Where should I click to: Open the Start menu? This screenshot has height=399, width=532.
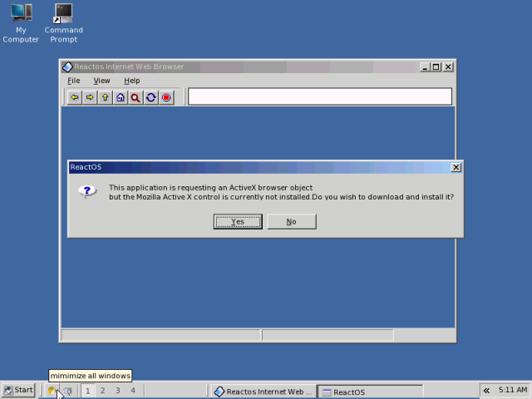(18, 390)
